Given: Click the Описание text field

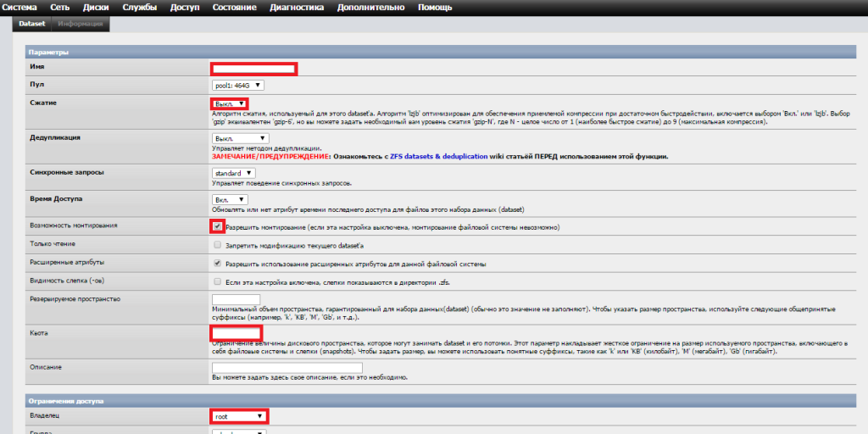Looking at the screenshot, I should tap(287, 368).
